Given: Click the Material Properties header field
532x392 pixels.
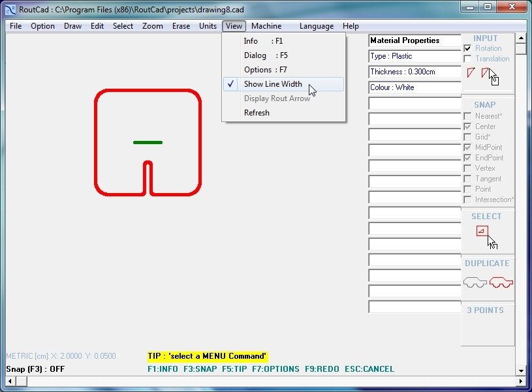Looking at the screenshot, I should click(x=415, y=40).
